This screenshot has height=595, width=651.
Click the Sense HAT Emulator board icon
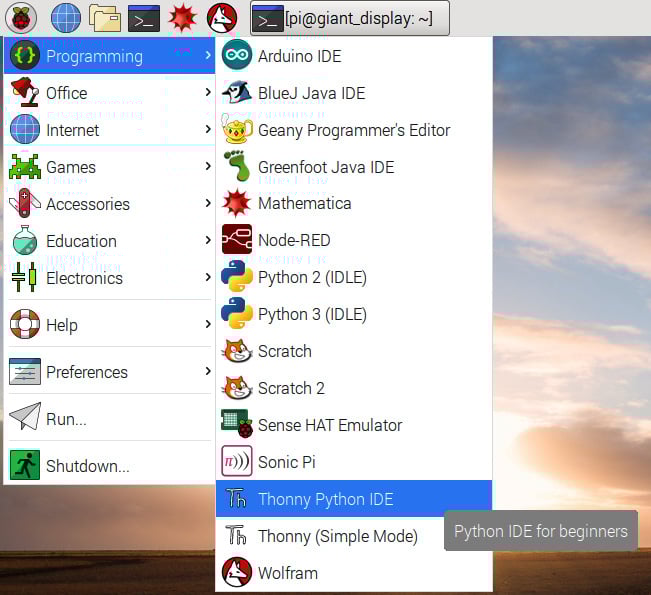click(237, 424)
